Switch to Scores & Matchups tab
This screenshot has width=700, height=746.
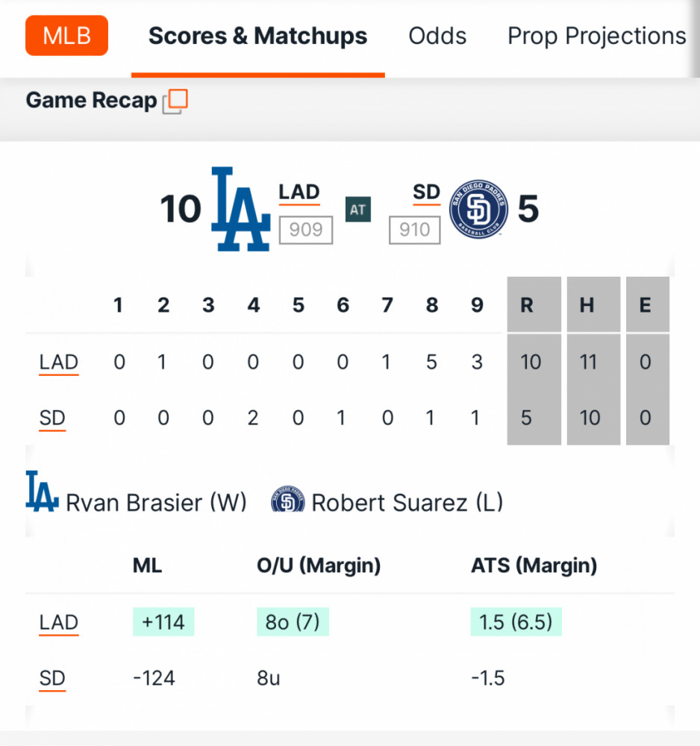click(x=258, y=36)
